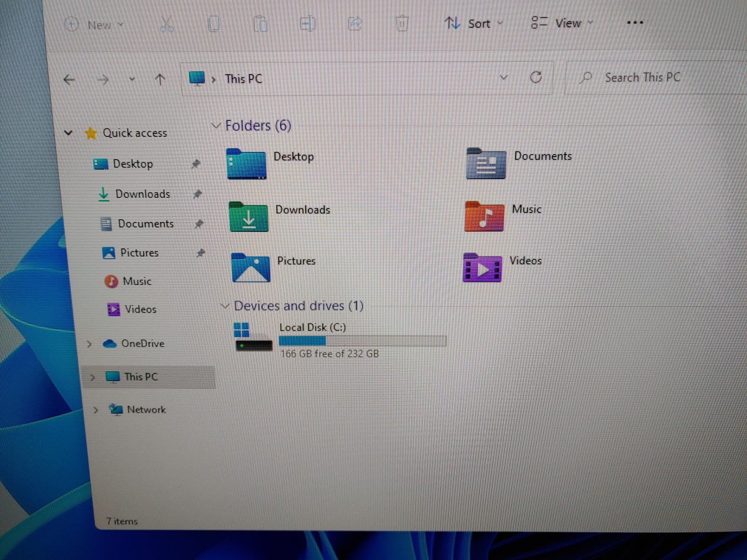Viewport: 747px width, 560px height.
Task: Select the Music folder icon in Folders
Action: coord(485,216)
